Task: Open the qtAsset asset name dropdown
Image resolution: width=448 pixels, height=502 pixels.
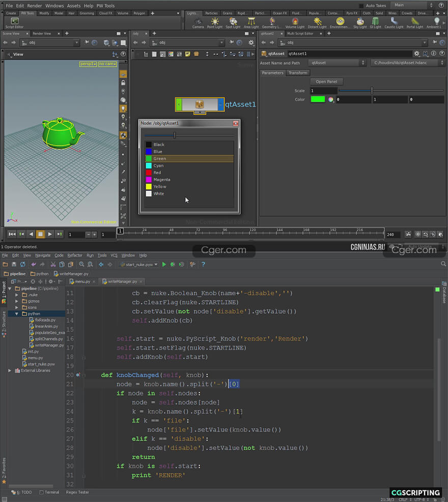Action: coord(337,63)
